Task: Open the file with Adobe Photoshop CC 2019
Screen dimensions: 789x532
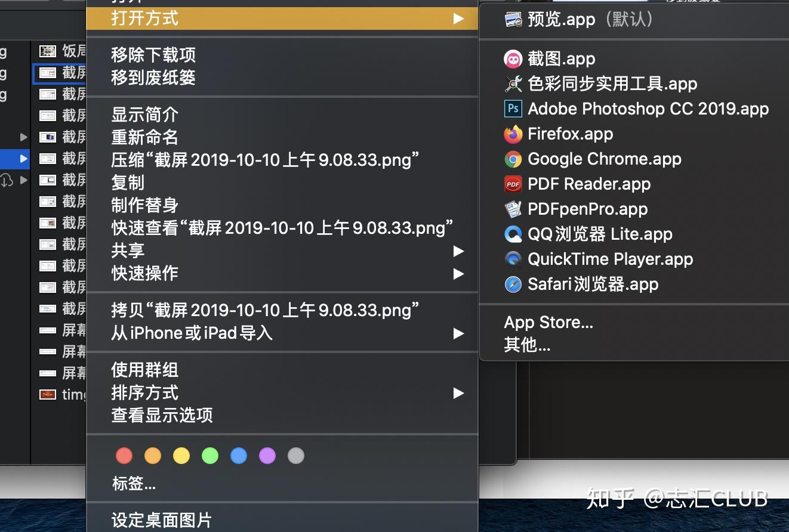Action: coord(648,109)
